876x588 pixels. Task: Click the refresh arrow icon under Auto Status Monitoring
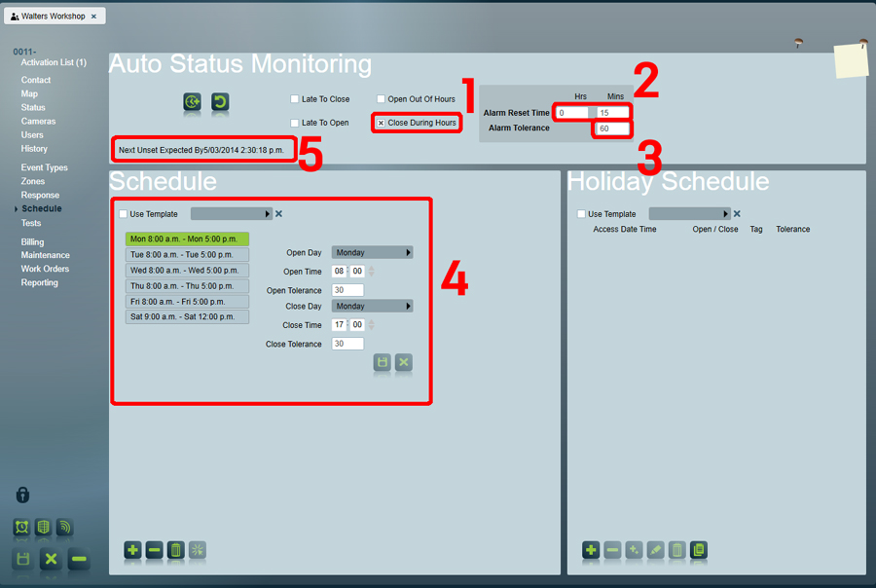click(x=220, y=101)
